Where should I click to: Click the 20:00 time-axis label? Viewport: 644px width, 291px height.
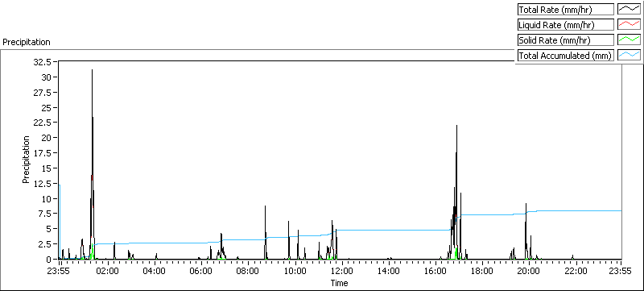[529, 271]
